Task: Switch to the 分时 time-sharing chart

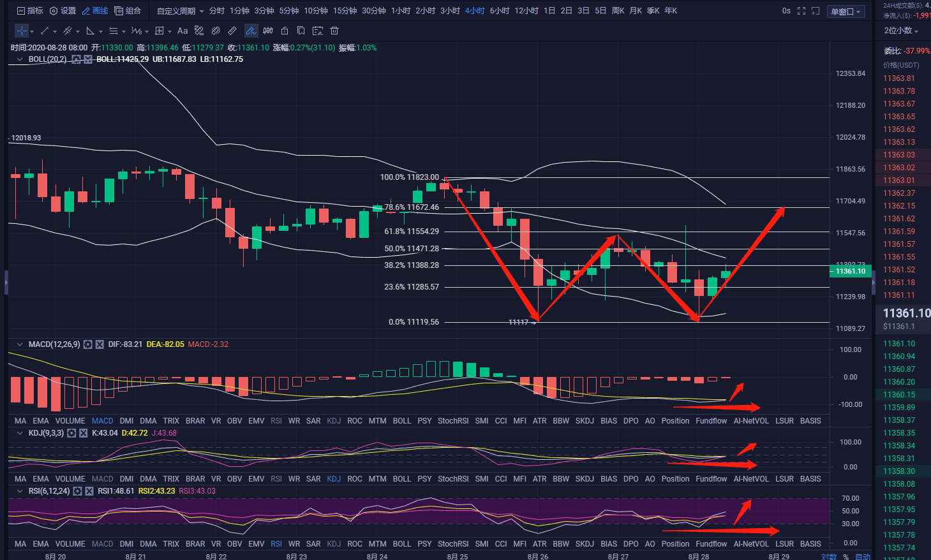Action: click(x=217, y=11)
